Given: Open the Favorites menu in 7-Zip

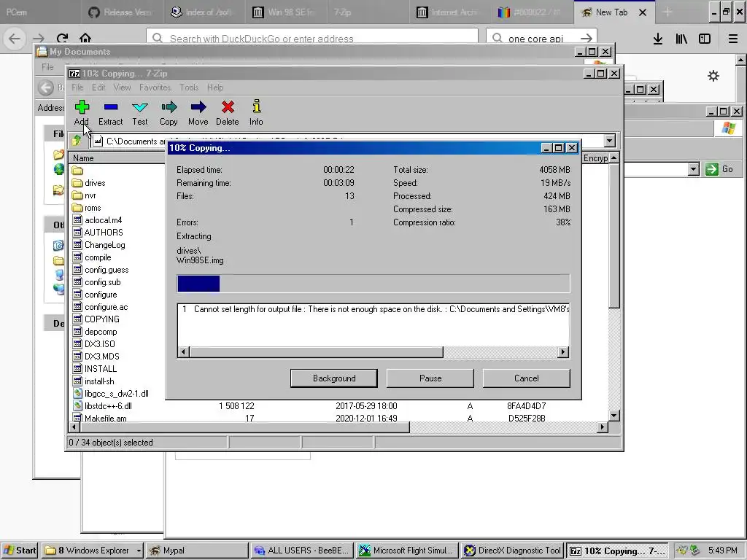Looking at the screenshot, I should coord(155,87).
